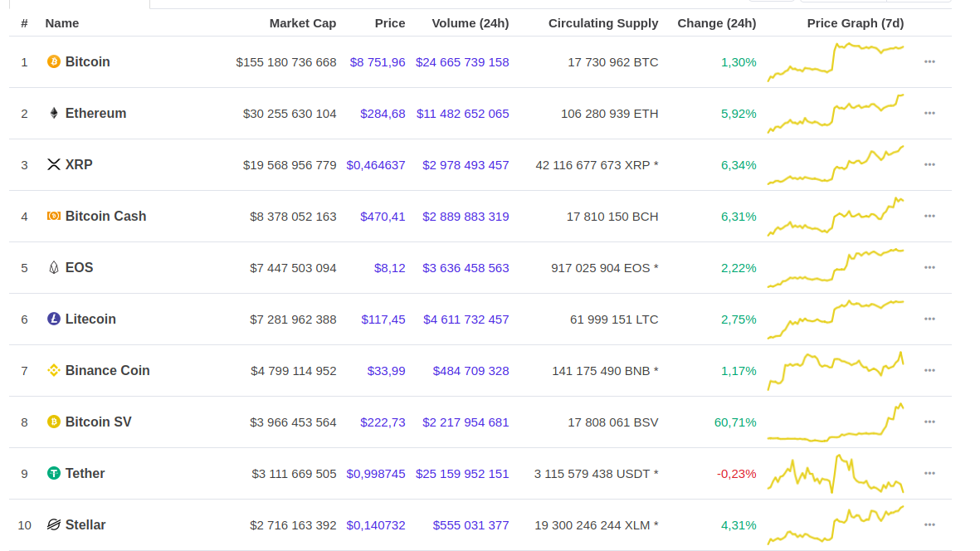Open the Binance Coin name link

108,370
